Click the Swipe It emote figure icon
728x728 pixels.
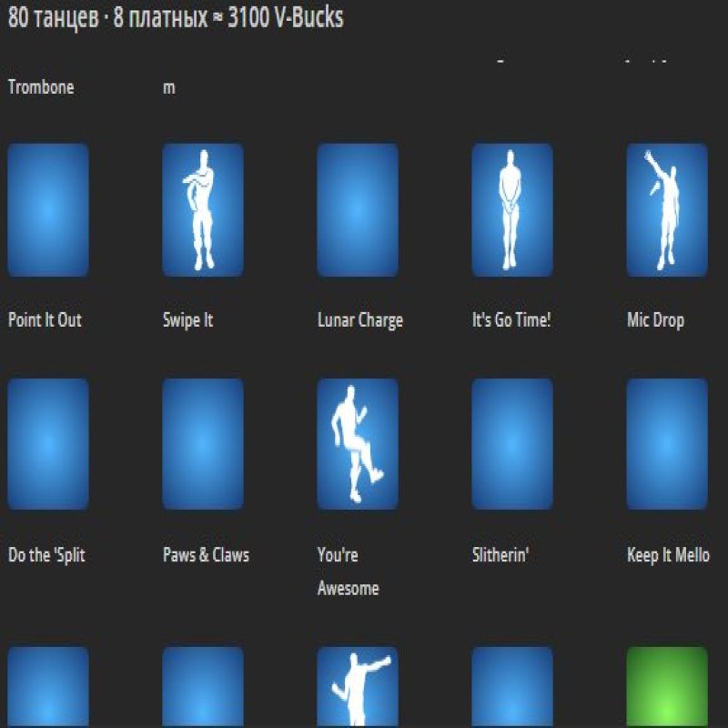[203, 210]
